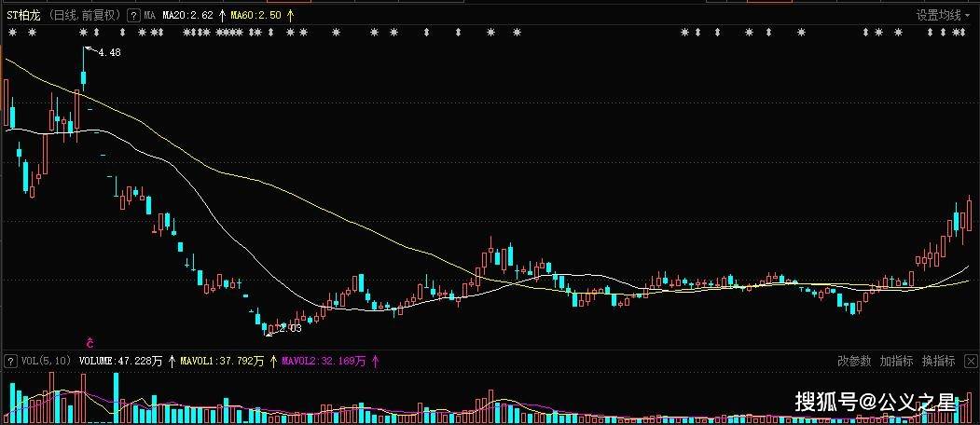Click the MAVOL2:32.169万 readout
This screenshot has width=980, height=425.
tap(324, 361)
